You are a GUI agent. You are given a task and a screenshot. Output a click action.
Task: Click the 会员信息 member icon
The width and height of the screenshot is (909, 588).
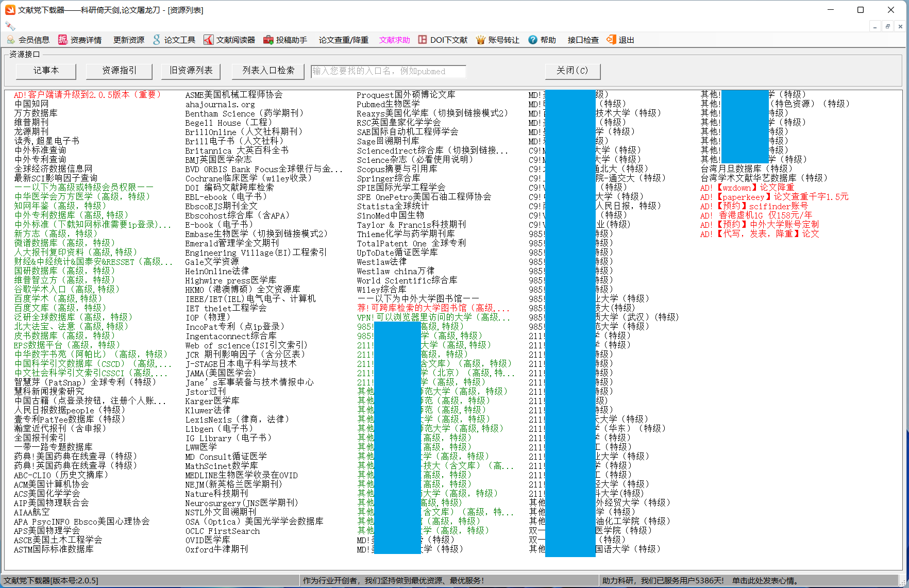[11, 40]
